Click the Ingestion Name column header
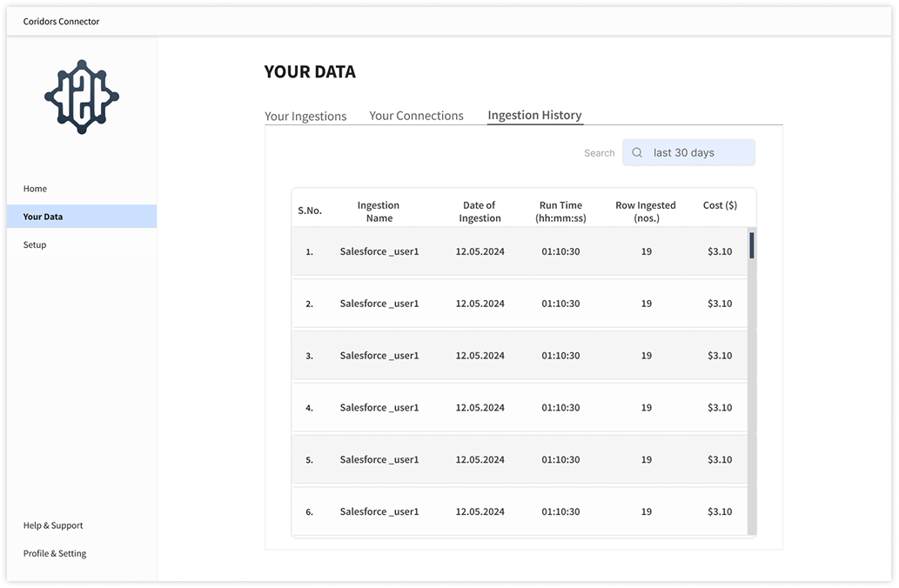The height and width of the screenshot is (588, 899). (379, 211)
